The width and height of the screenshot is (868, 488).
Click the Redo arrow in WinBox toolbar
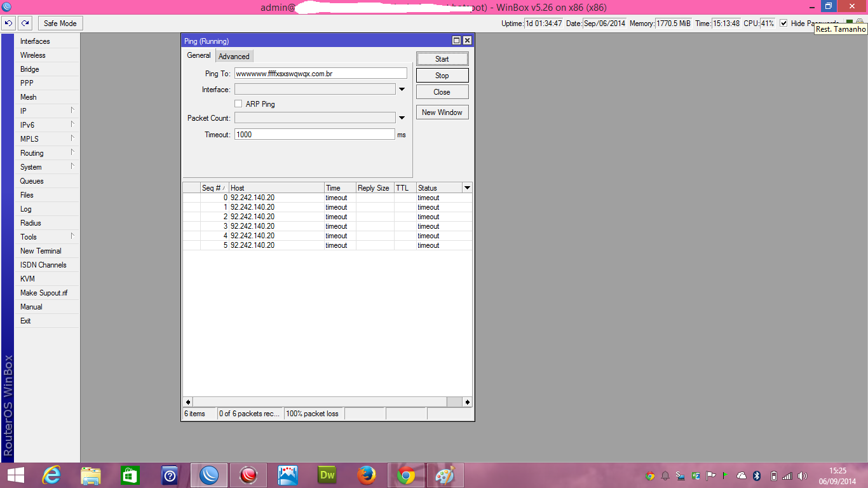[25, 24]
